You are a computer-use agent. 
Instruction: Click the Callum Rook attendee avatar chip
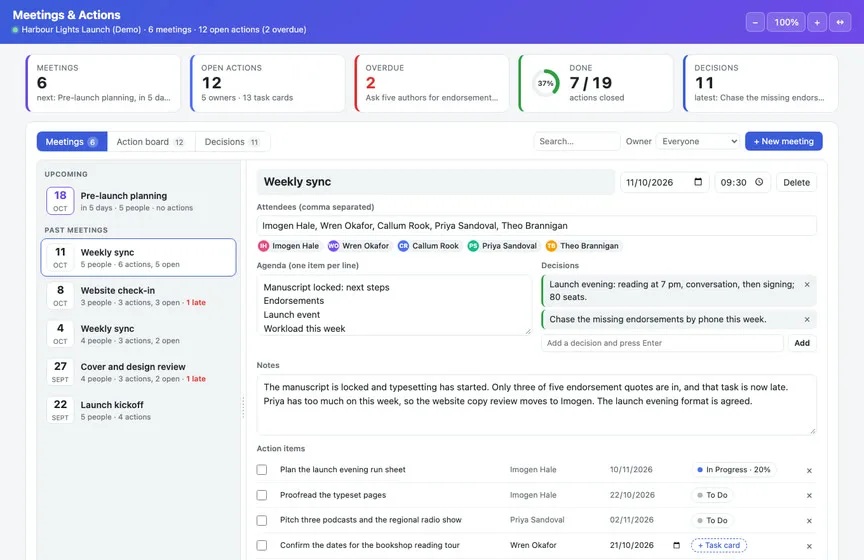pos(429,246)
